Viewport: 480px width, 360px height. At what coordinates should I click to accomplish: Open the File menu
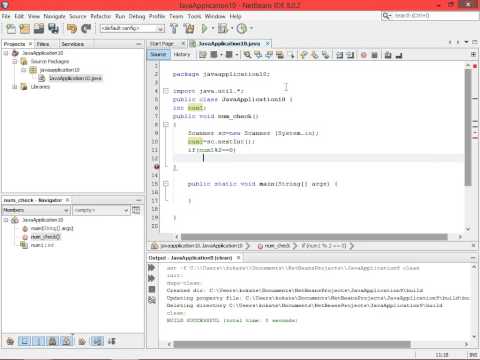click(6, 16)
